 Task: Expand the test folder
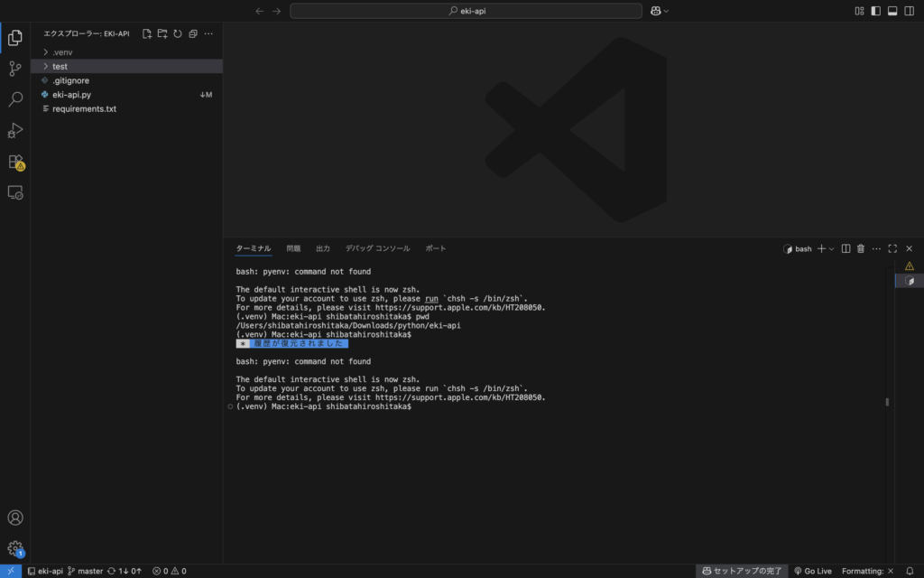[x=126, y=66]
